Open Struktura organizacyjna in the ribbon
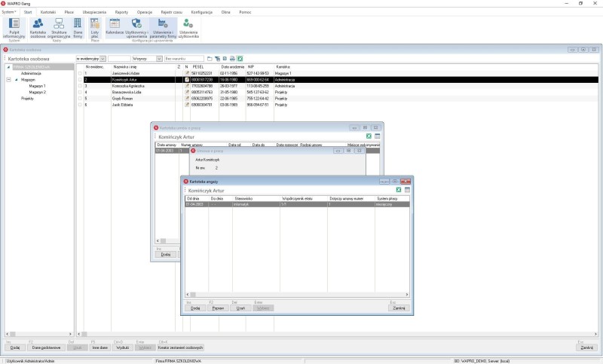This screenshot has width=603, height=364. pyautogui.click(x=59, y=28)
